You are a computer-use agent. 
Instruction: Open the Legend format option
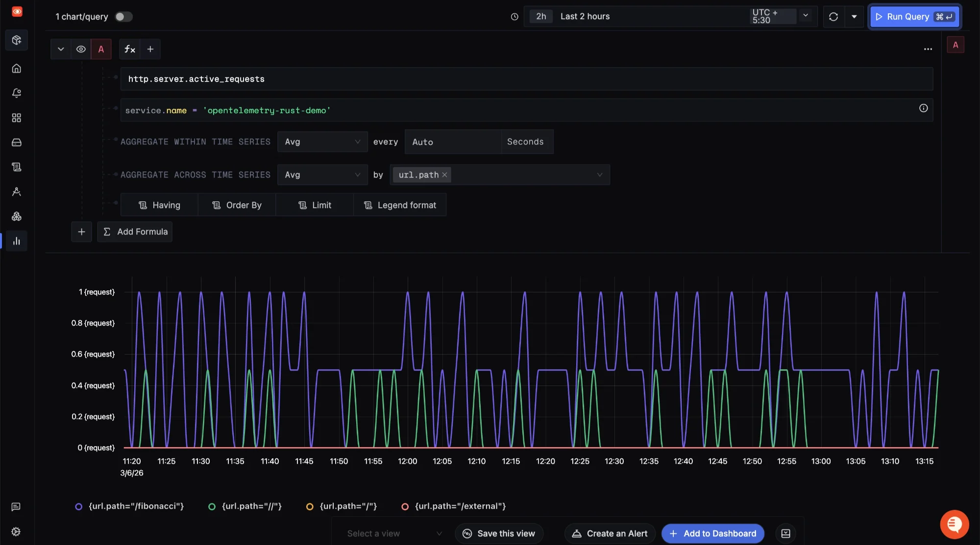(400, 205)
